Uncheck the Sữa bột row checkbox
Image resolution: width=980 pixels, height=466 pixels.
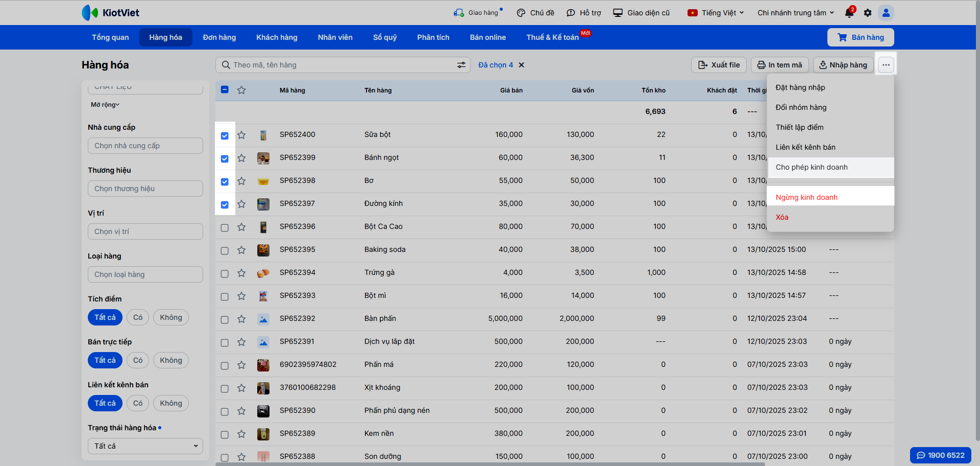225,136
